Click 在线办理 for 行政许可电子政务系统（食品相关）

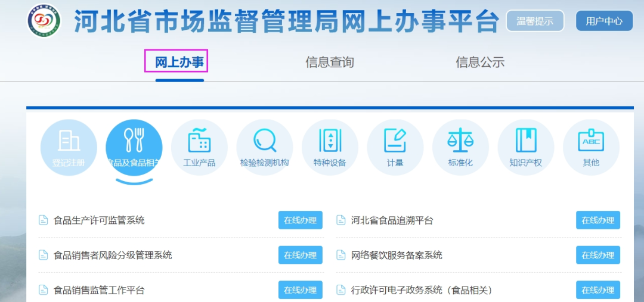click(597, 290)
